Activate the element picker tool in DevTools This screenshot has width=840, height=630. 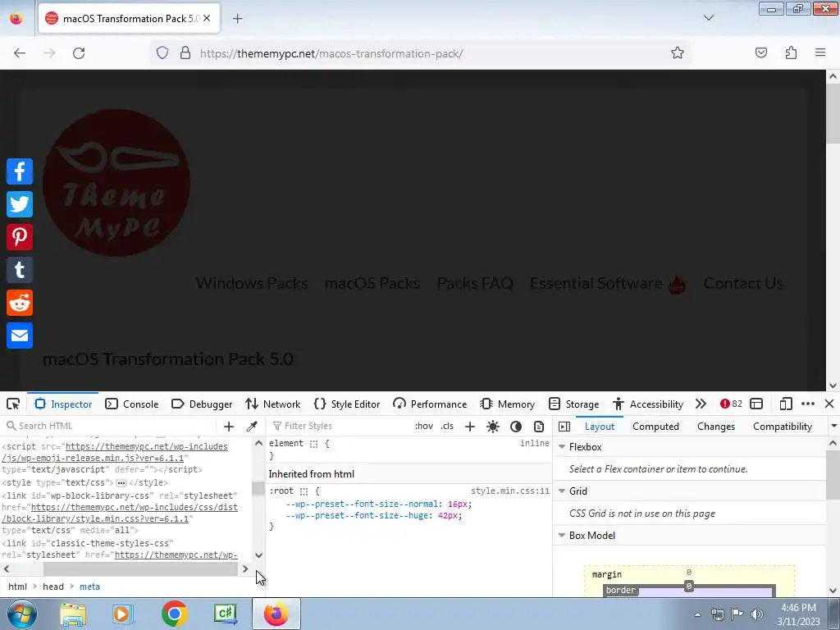pos(13,404)
